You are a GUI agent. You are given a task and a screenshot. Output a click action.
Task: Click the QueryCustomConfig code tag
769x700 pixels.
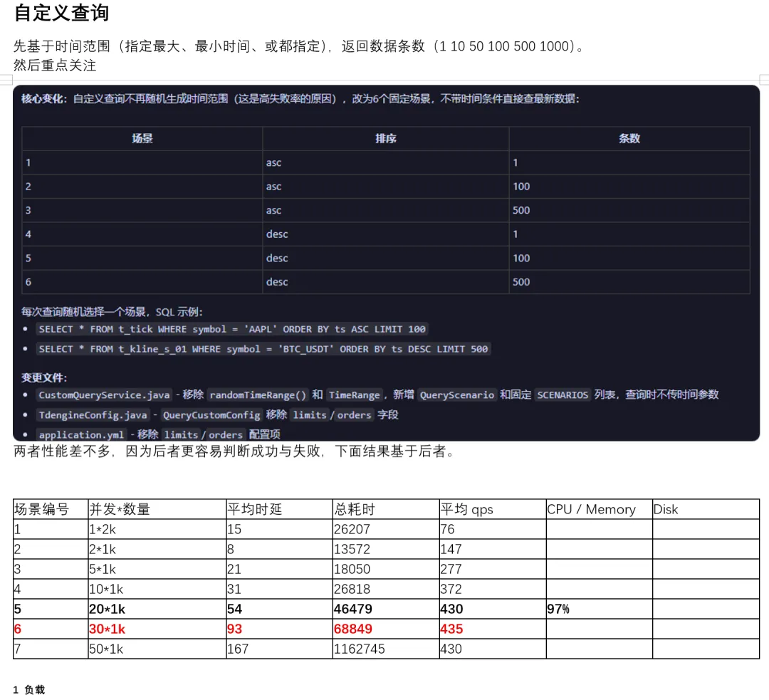[x=211, y=415]
